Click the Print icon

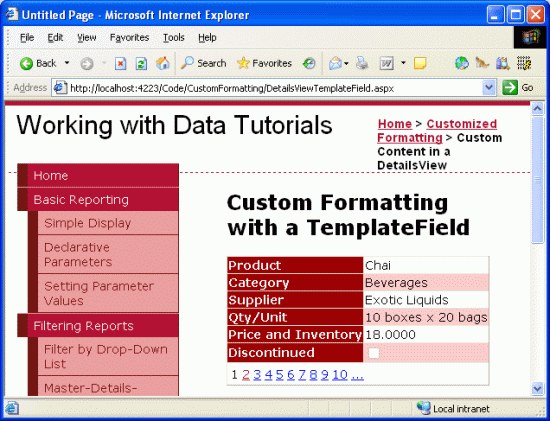tap(362, 64)
